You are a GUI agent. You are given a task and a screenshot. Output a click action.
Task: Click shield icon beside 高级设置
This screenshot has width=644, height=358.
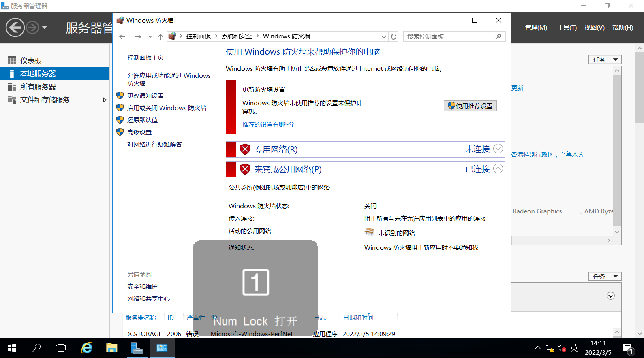click(120, 132)
